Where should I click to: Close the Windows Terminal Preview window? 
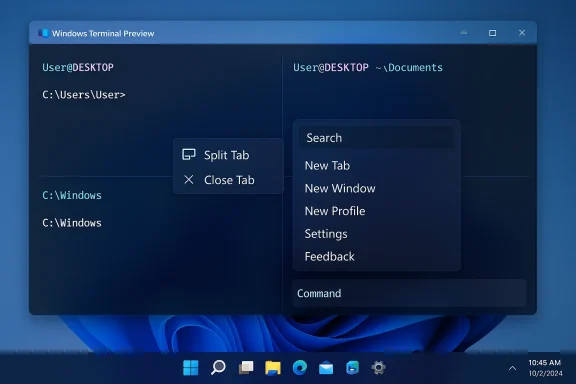[x=522, y=33]
